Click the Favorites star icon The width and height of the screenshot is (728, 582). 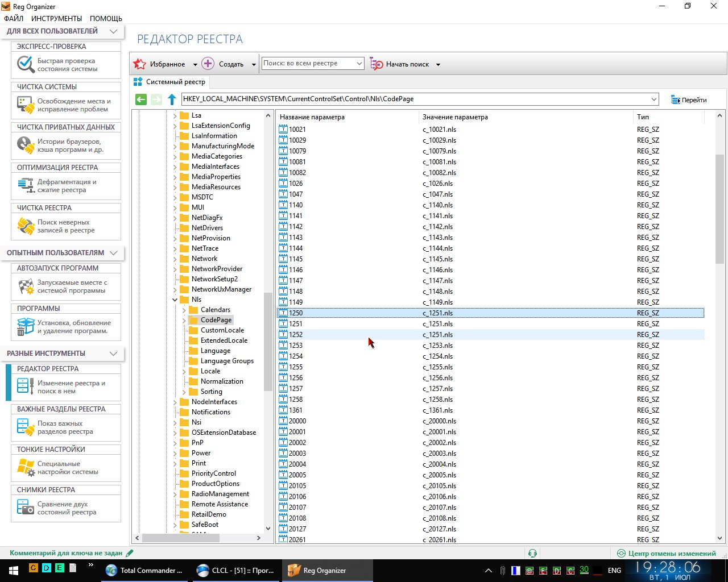[x=139, y=64]
